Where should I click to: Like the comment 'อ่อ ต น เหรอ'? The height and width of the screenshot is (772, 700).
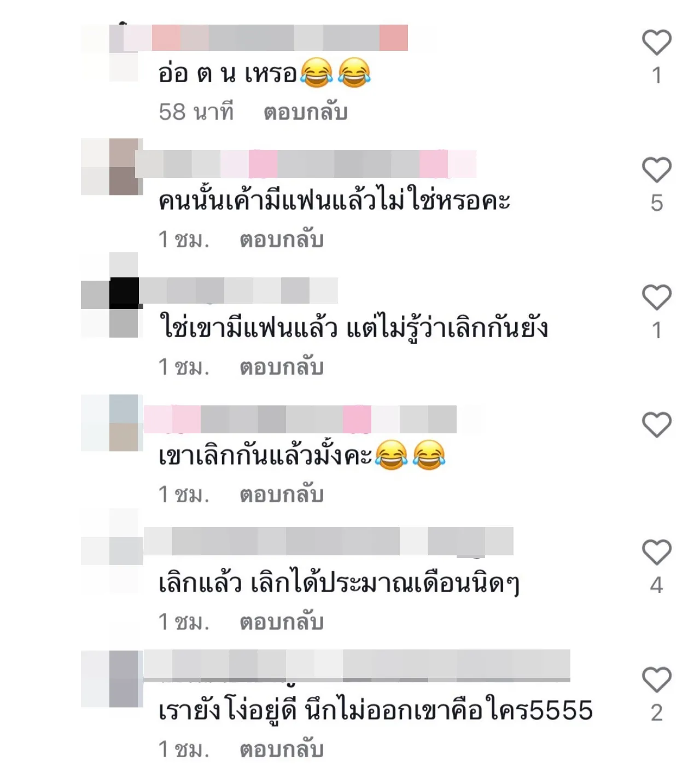tap(656, 43)
